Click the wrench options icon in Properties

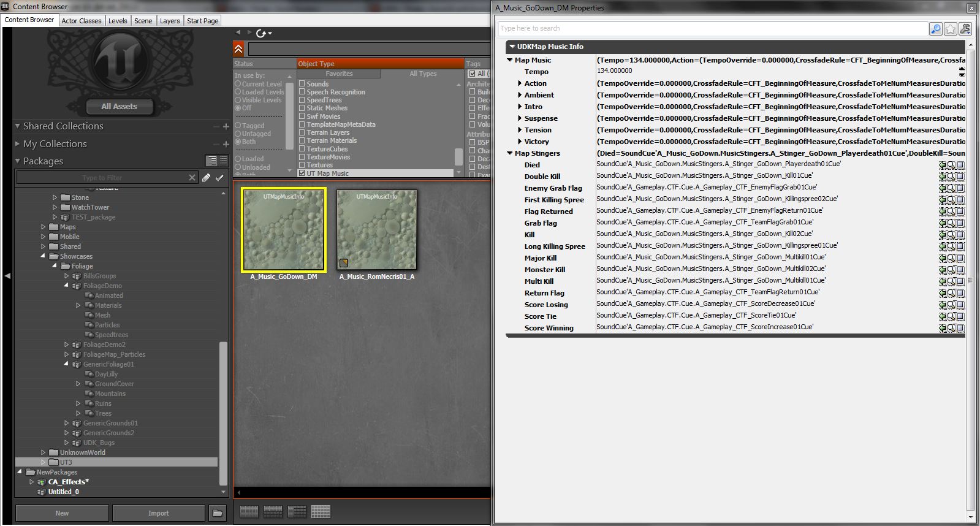965,29
